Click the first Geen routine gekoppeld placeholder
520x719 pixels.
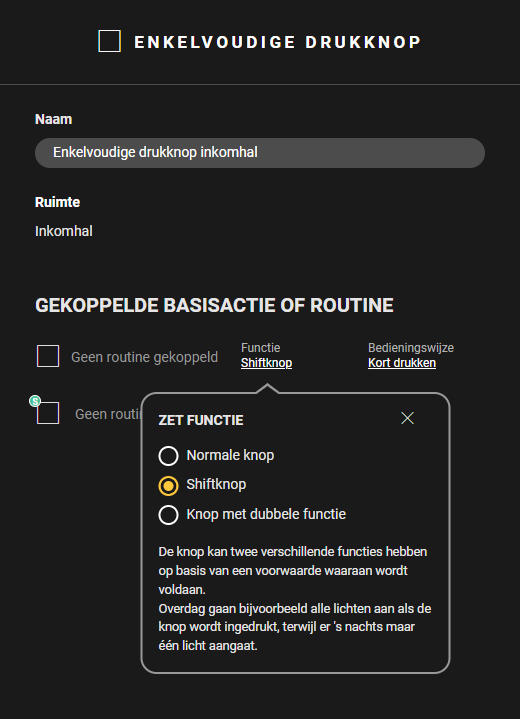coord(144,357)
